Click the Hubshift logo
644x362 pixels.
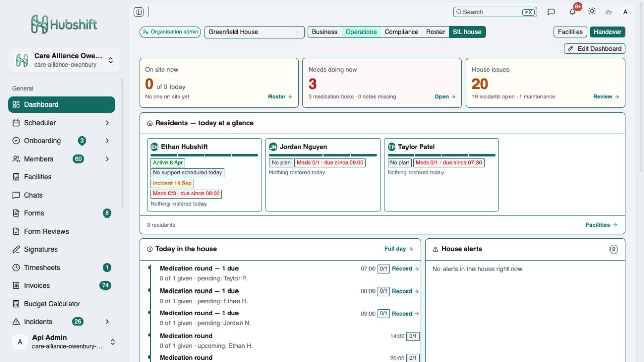(x=64, y=24)
